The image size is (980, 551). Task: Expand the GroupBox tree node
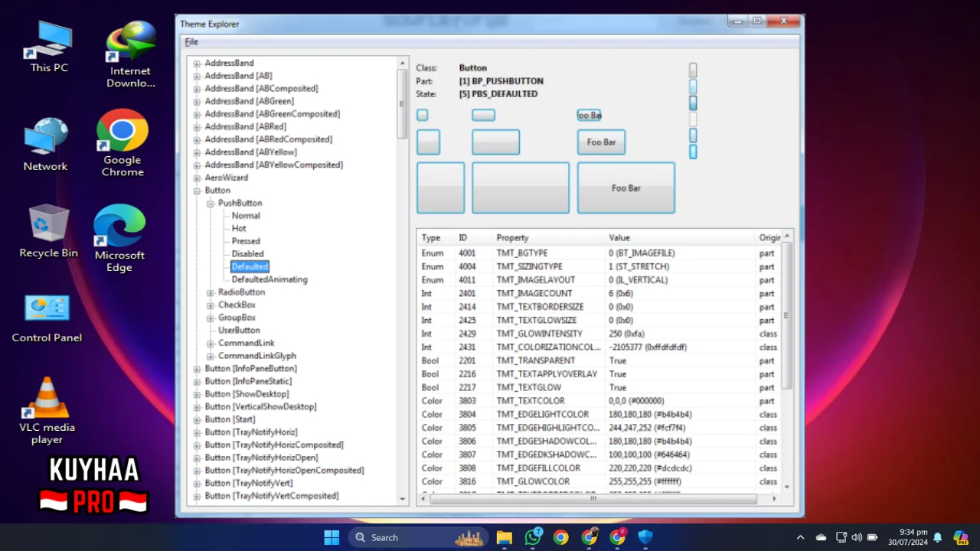211,318
